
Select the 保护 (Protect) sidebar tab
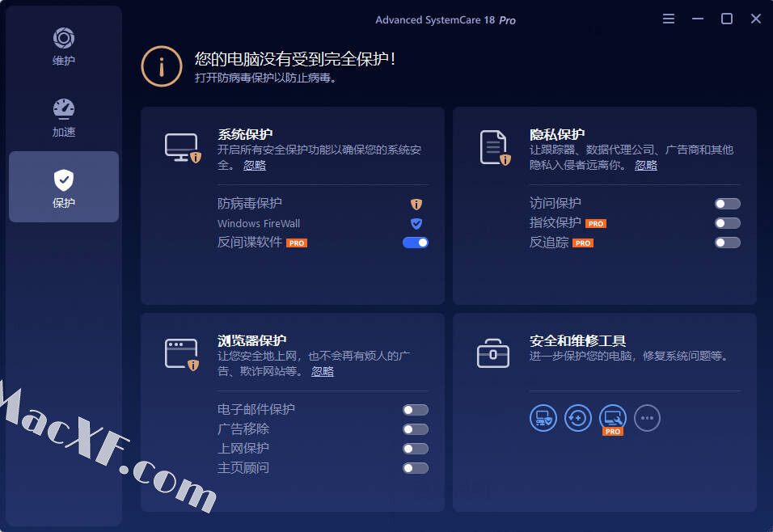[64, 187]
